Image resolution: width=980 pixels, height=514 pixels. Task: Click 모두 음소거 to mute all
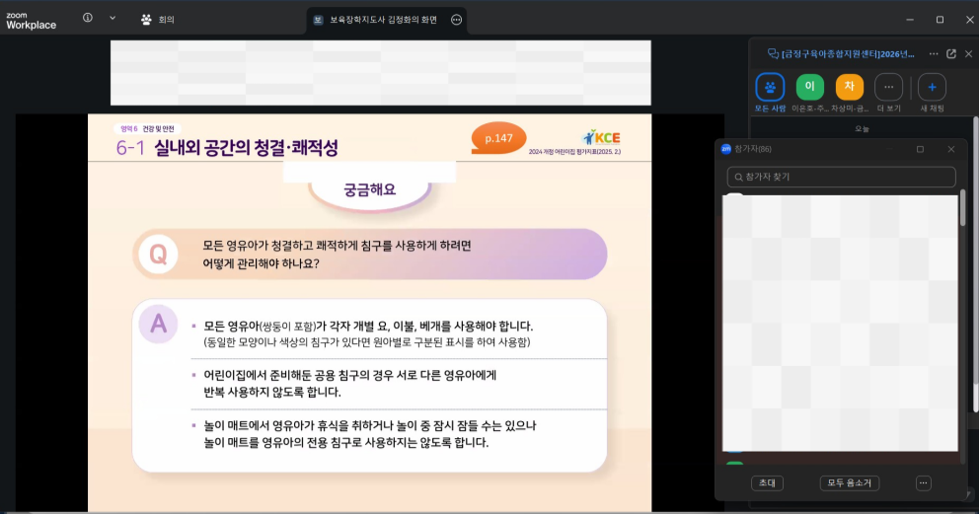tap(849, 483)
